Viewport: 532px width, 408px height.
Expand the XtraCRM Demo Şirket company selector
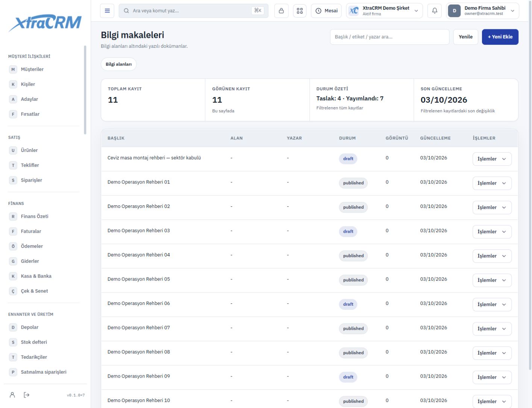click(384, 11)
